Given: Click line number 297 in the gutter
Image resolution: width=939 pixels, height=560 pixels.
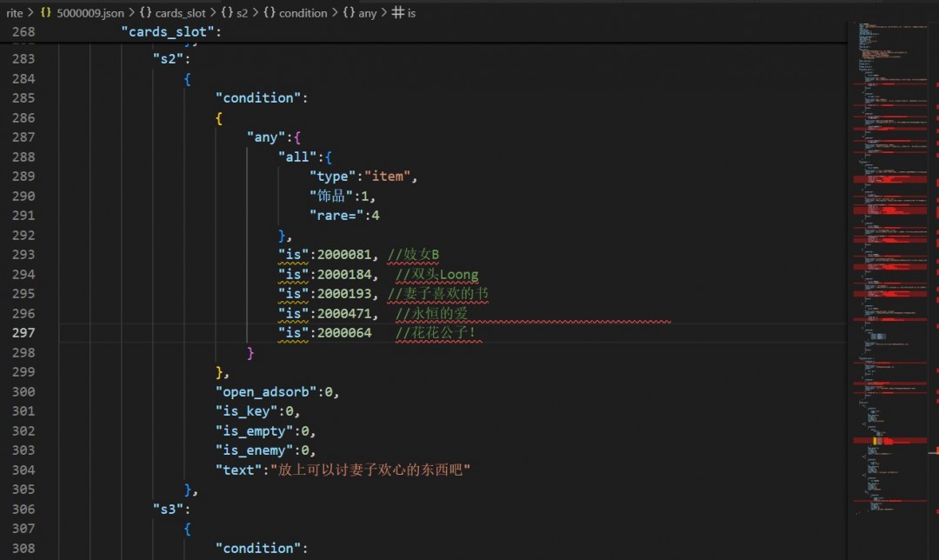Looking at the screenshot, I should (23, 333).
